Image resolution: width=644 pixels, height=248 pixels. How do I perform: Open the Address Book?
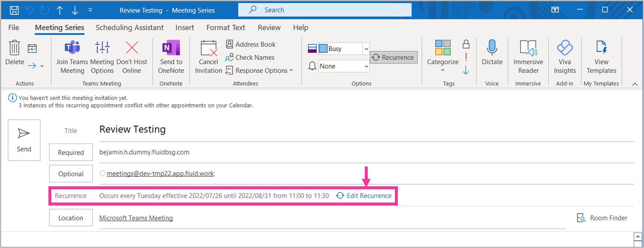251,44
